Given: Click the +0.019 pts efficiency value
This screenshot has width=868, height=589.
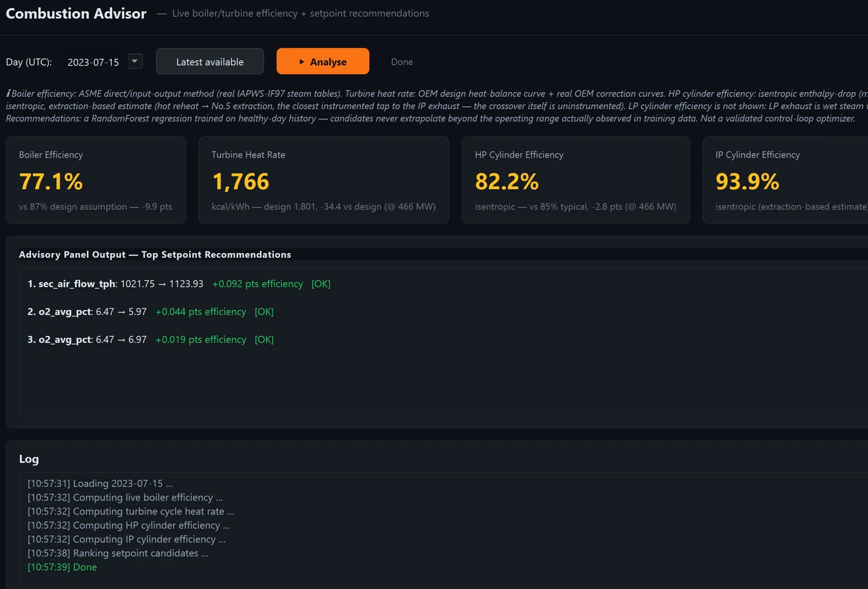Looking at the screenshot, I should [x=201, y=340].
